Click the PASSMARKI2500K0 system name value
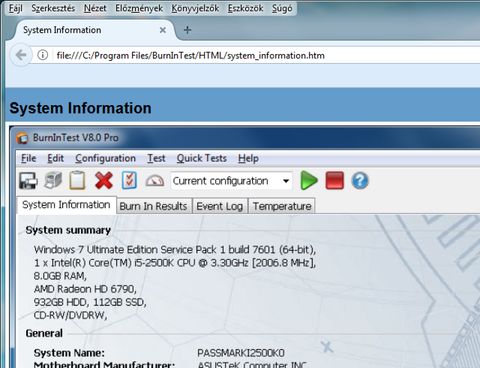This screenshot has height=368, width=480. (241, 353)
